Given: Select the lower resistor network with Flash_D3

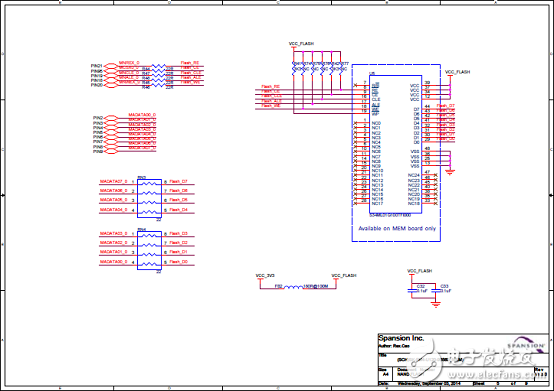Looking at the screenshot, I should pyautogui.click(x=149, y=250).
